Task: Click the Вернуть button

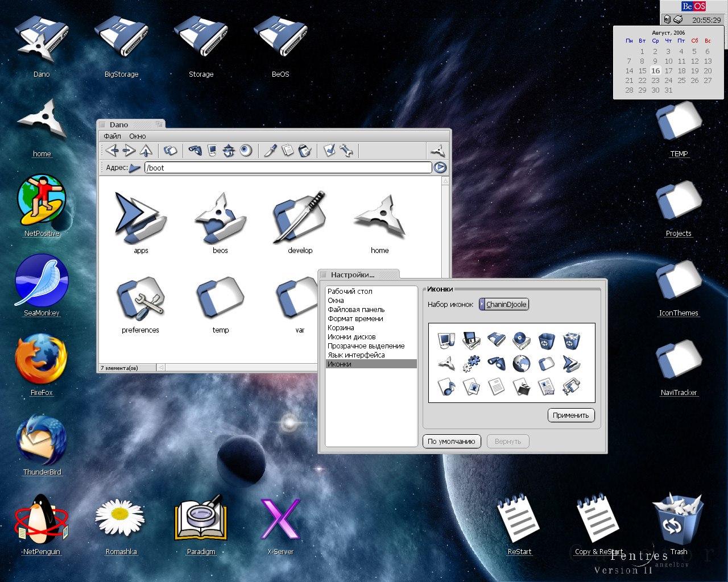Action: pos(508,442)
